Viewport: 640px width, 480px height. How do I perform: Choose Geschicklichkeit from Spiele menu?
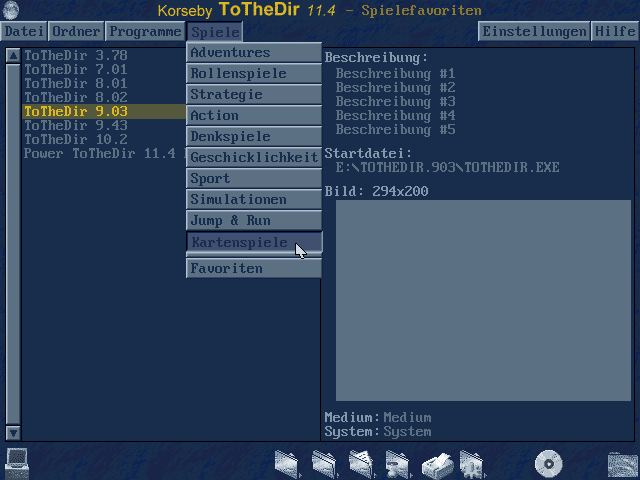254,158
